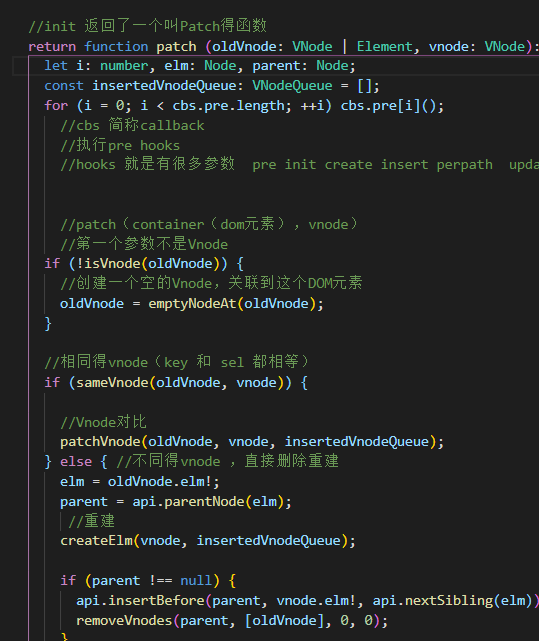Click comment '//不同得vnode ，直接删除重建'
This screenshot has width=539, height=641.
[x=227, y=462]
